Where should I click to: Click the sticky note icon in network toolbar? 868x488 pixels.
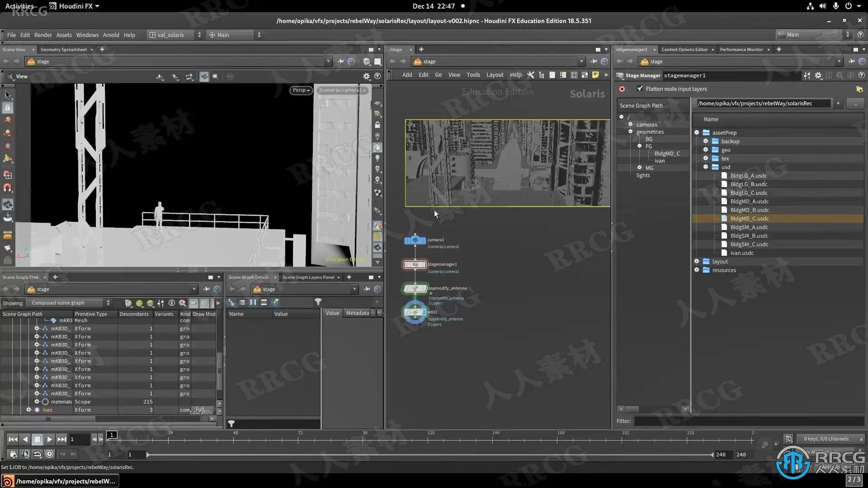595,75
